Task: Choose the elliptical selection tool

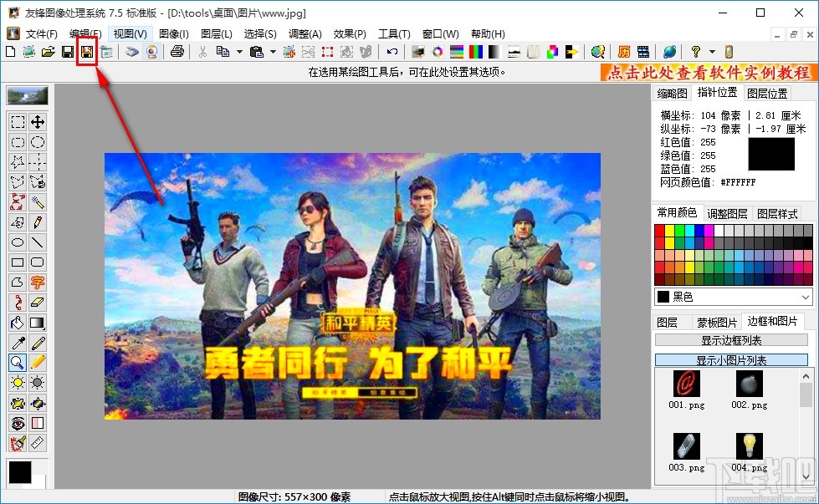Action: 37,142
